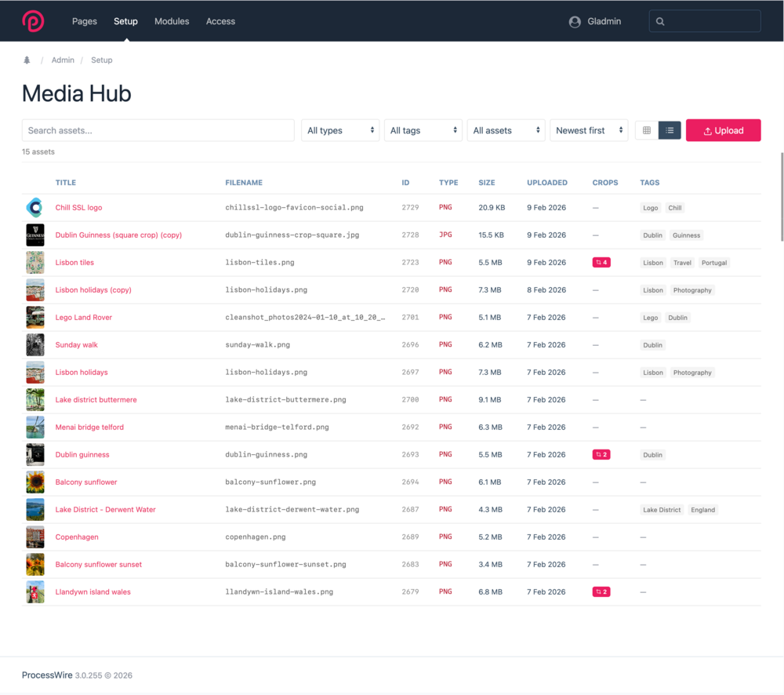Open the Newest first sort dropdown
The image size is (784, 695).
589,131
